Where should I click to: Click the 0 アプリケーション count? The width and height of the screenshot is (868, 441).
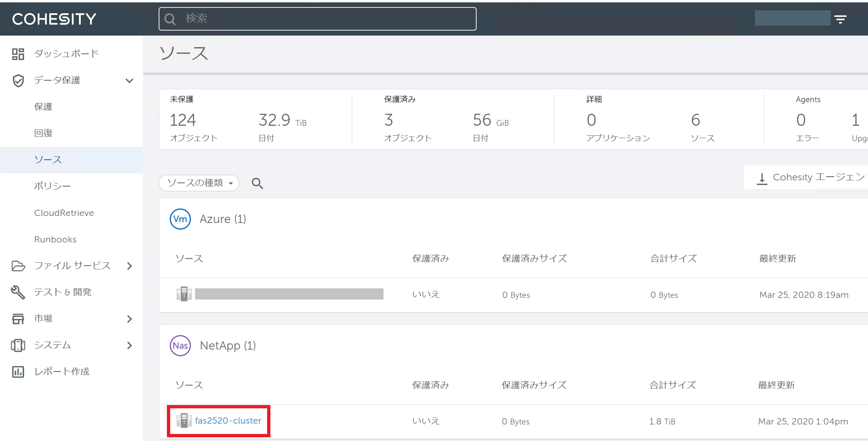click(591, 120)
